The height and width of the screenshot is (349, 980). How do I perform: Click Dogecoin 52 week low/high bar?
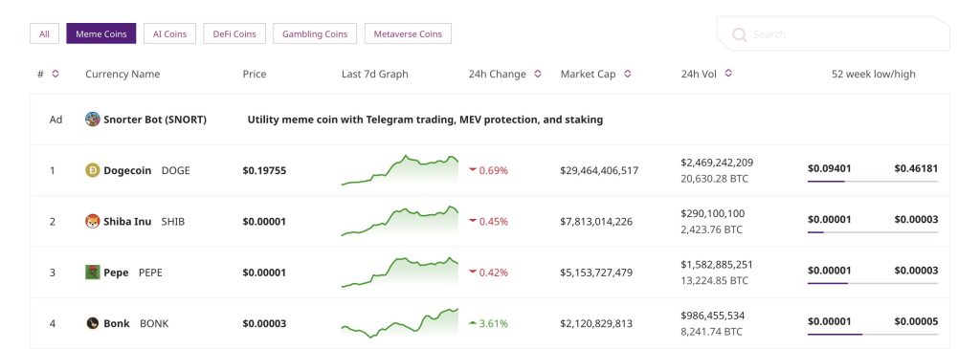(873, 181)
